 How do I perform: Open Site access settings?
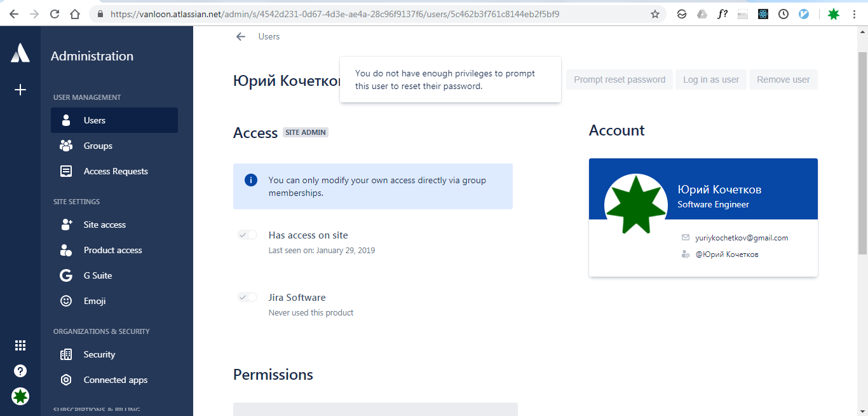[x=105, y=225]
